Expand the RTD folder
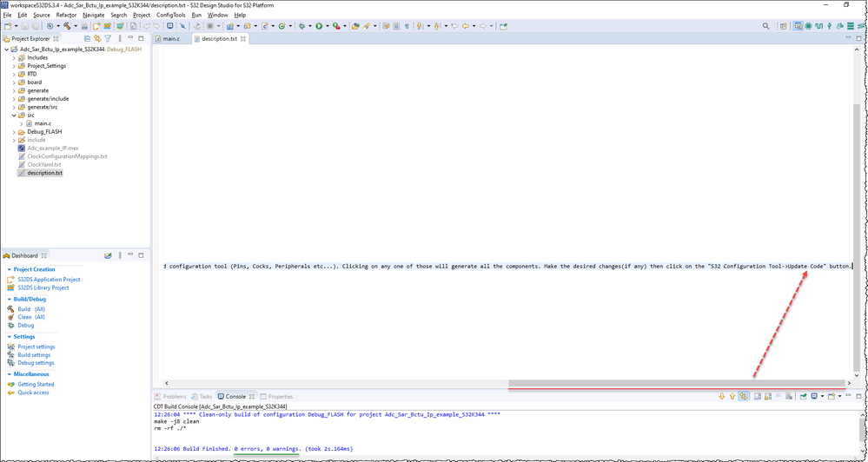Viewport: 868px width, 462px height. click(14, 74)
